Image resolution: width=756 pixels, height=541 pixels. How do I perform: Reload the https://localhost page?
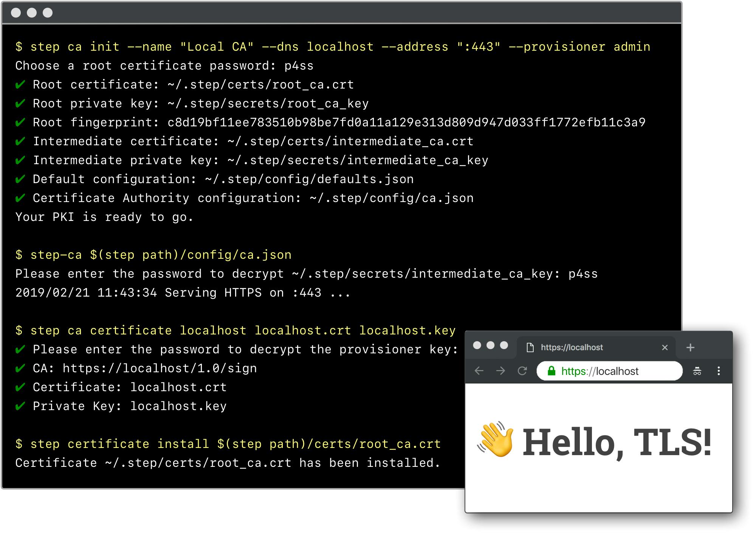point(523,371)
